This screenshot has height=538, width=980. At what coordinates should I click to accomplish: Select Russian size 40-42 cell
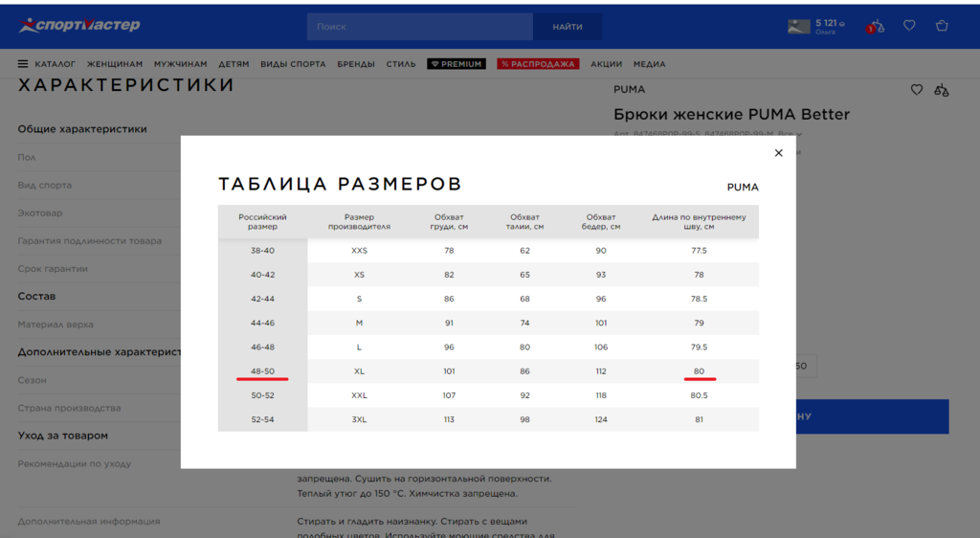(x=262, y=275)
